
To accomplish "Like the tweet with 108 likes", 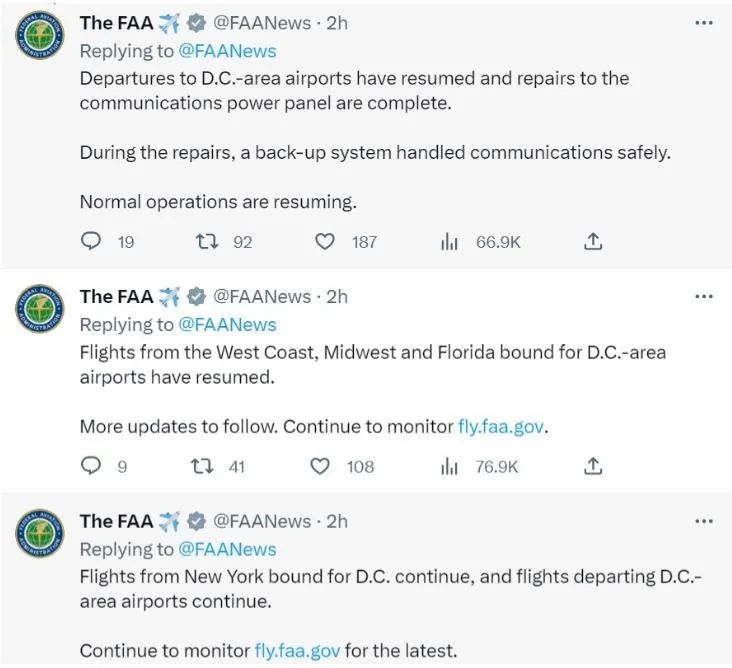I will coord(320,466).
